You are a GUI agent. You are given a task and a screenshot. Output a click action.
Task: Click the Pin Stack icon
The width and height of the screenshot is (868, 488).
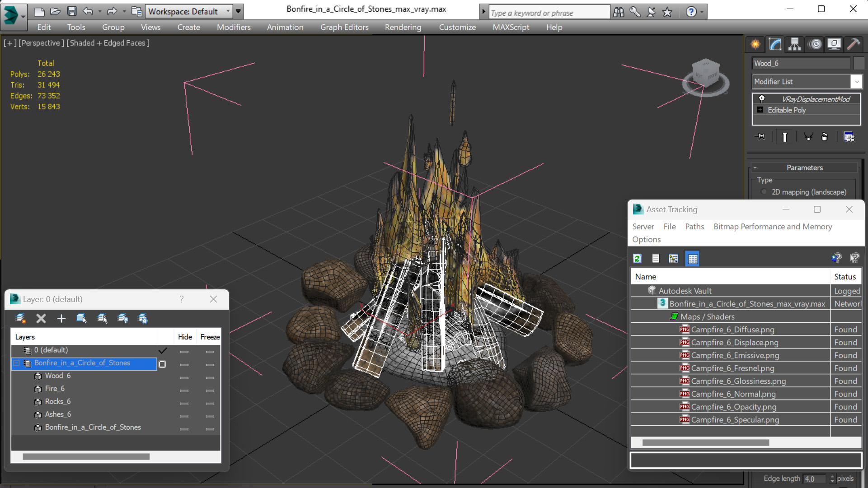(x=760, y=137)
